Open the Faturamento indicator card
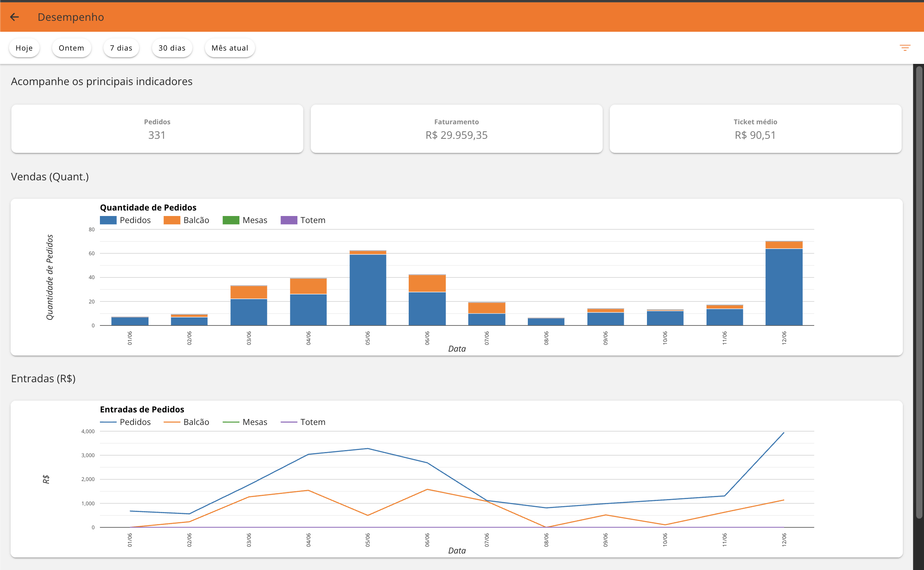The width and height of the screenshot is (924, 570). click(457, 129)
